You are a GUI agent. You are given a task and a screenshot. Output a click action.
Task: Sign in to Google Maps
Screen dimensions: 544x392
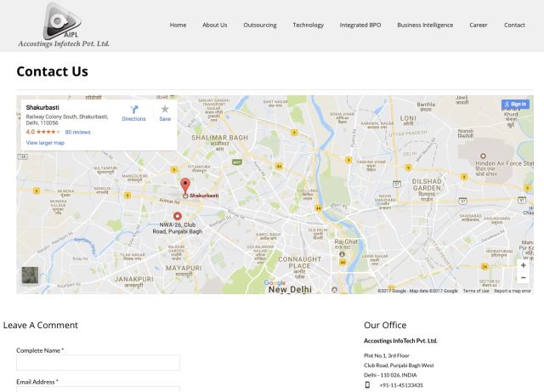pos(515,104)
